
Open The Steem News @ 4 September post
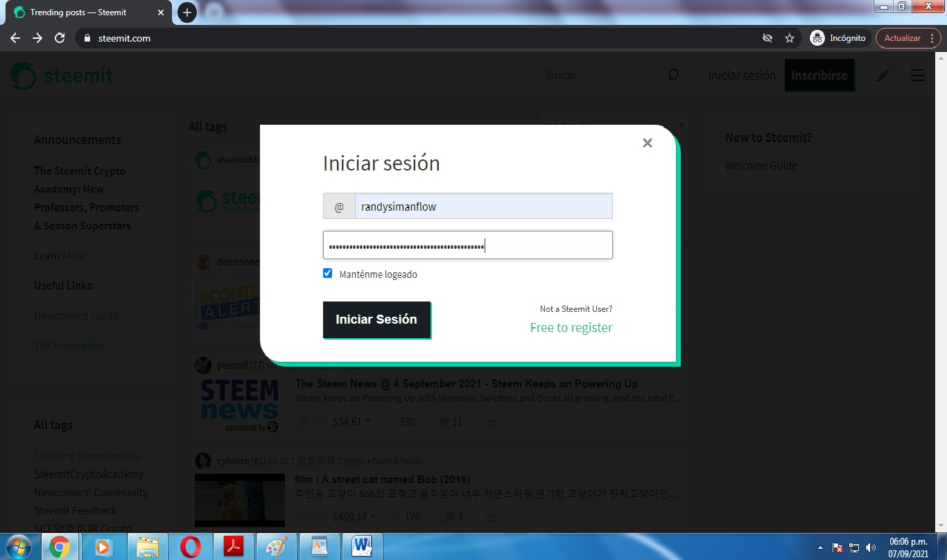coord(467,383)
